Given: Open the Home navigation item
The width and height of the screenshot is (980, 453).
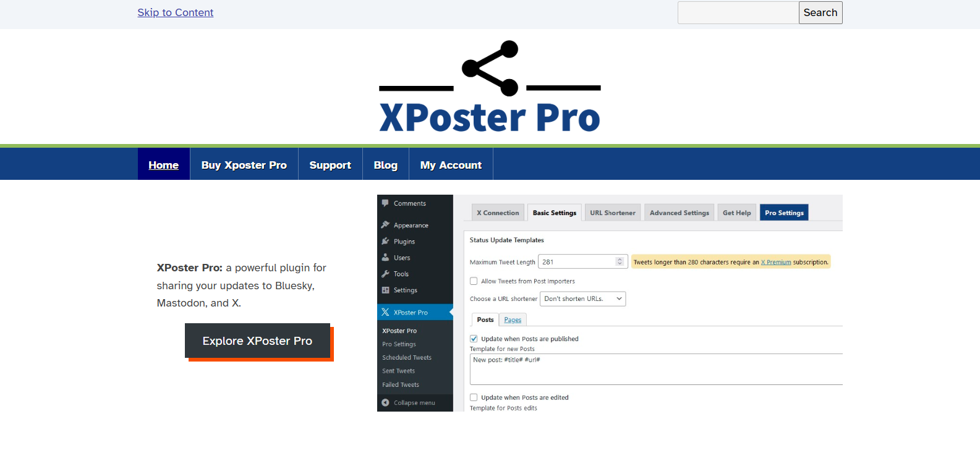Looking at the screenshot, I should [x=164, y=165].
